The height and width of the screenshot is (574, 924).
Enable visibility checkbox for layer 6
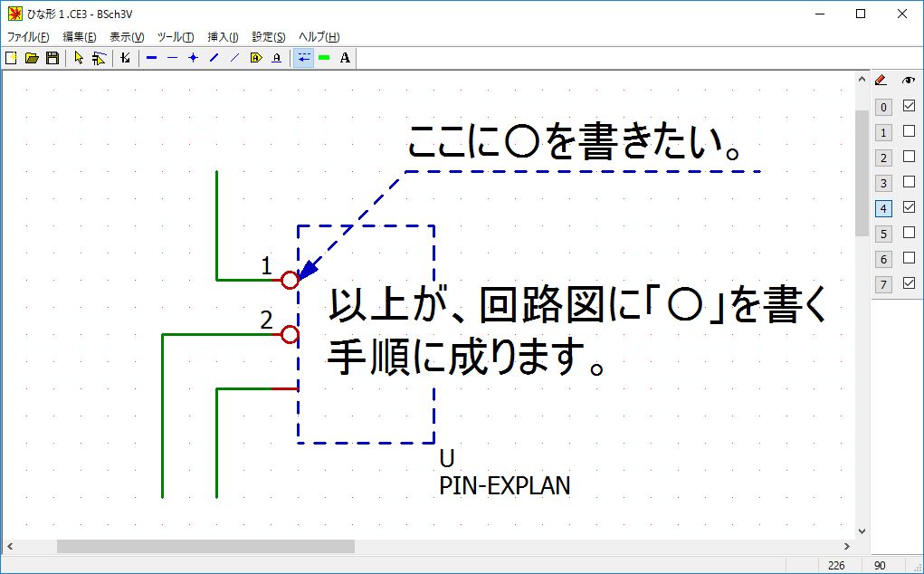pyautogui.click(x=909, y=257)
